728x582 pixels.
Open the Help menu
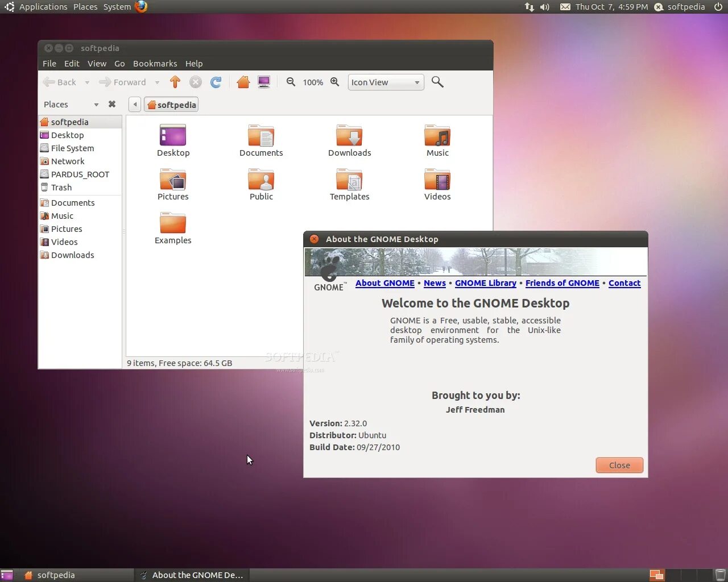pos(194,64)
